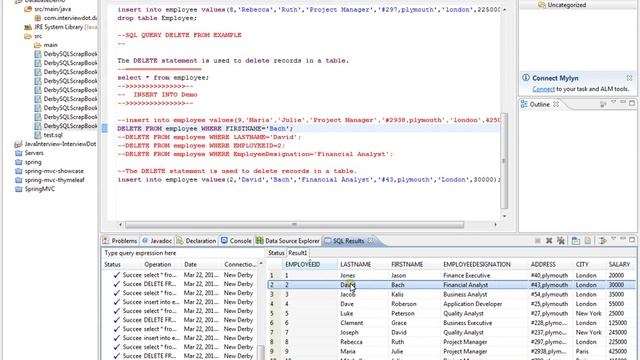640x360 pixels.
Task: Sort by the FIRSTNAME column header
Action: (414, 264)
